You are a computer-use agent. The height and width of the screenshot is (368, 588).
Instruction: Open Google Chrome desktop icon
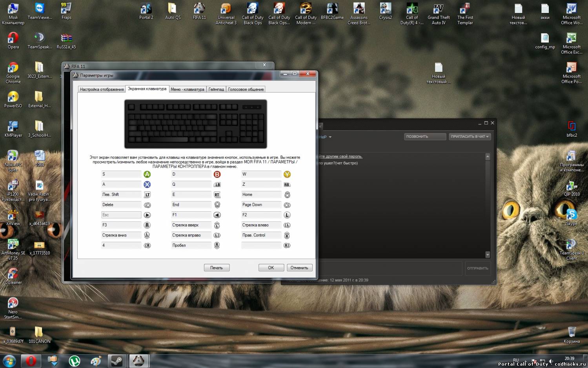pos(13,73)
